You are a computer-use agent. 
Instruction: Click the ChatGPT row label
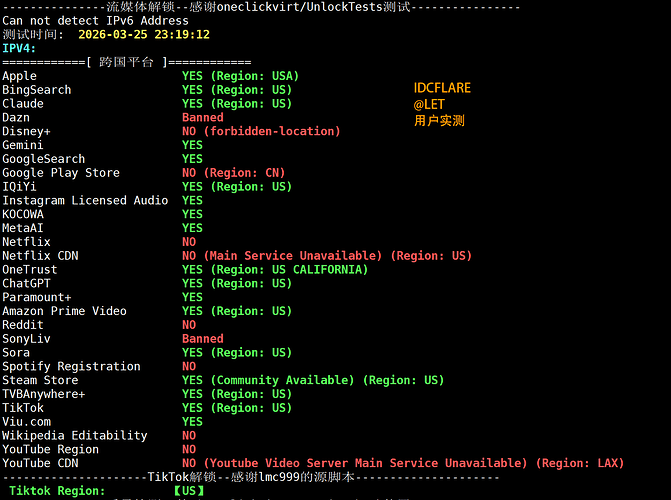[x=26, y=283]
